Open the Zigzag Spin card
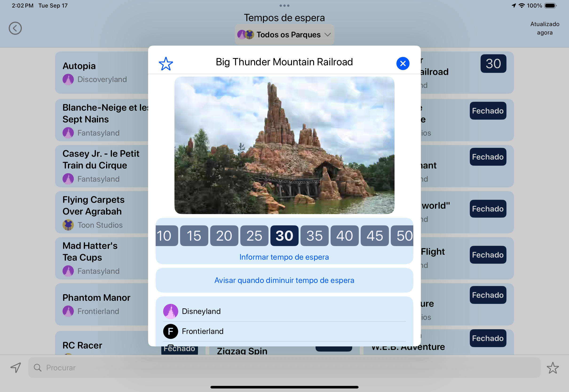Screen dimensions: 569x392 coord(284,350)
